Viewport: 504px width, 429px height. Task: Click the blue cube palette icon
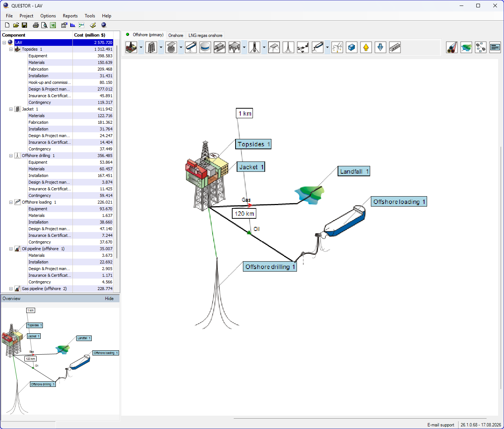[x=352, y=47]
